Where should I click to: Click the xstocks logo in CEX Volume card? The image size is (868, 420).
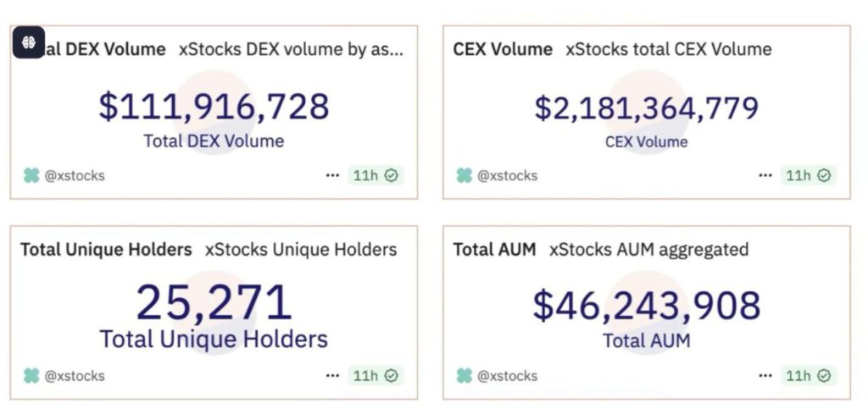pos(465,175)
